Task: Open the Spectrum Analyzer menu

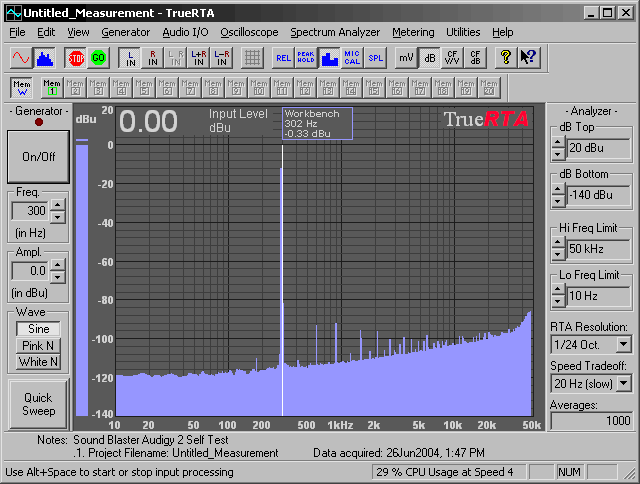Action: (x=335, y=32)
